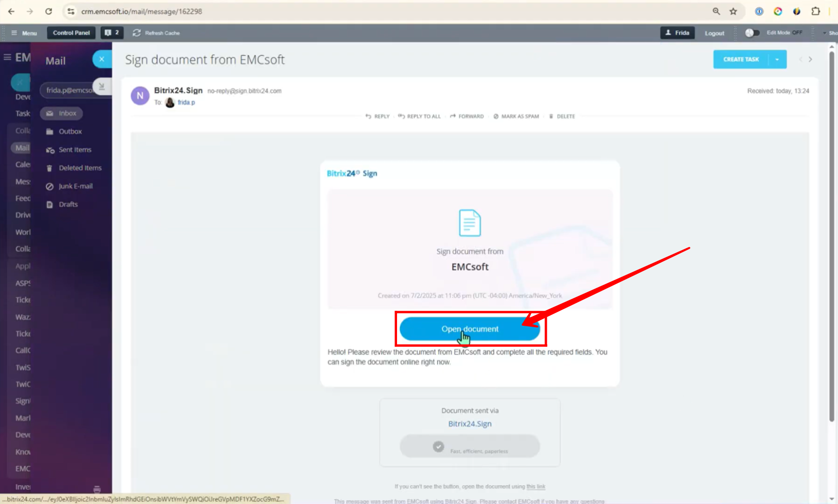This screenshot has height=504, width=838.
Task: Expand the Create Task dropdown arrow
Action: 777,59
